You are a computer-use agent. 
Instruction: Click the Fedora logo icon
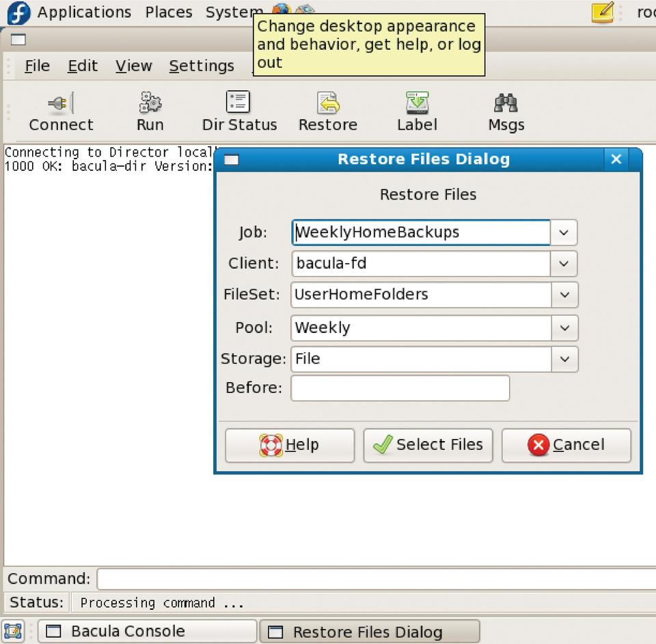pos(19,12)
